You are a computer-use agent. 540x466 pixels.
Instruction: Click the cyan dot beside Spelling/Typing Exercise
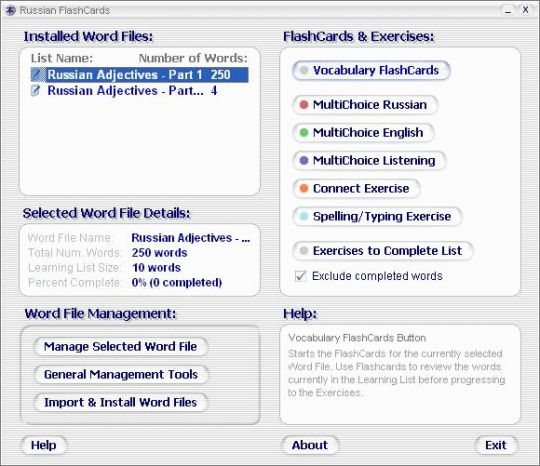[x=304, y=216]
